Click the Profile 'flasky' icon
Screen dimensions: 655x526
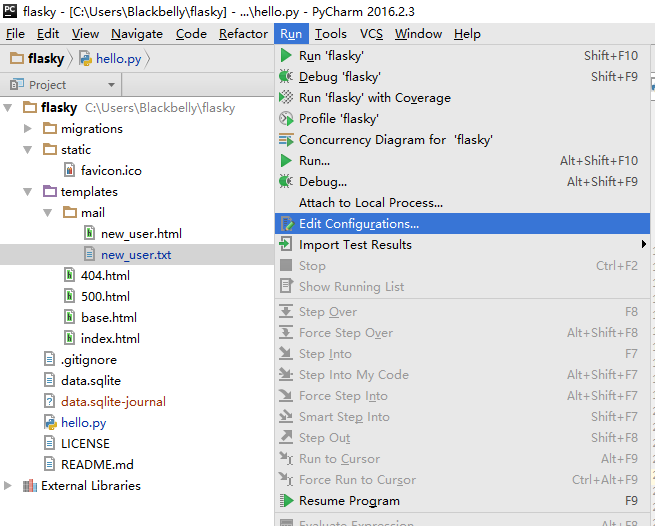coord(286,119)
